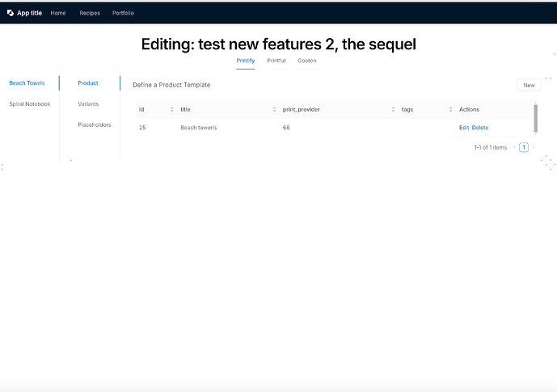This screenshot has width=557, height=392.
Task: Open the Recipes menu item
Action: pos(90,13)
